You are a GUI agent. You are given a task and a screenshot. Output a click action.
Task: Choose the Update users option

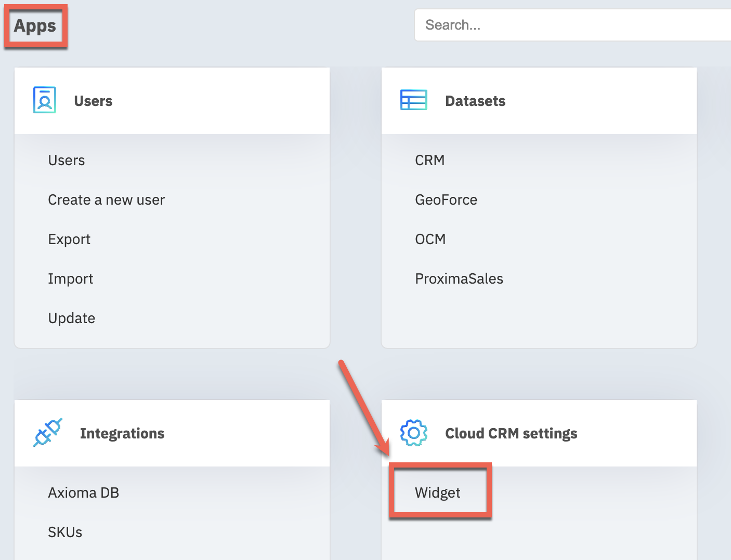coord(72,318)
